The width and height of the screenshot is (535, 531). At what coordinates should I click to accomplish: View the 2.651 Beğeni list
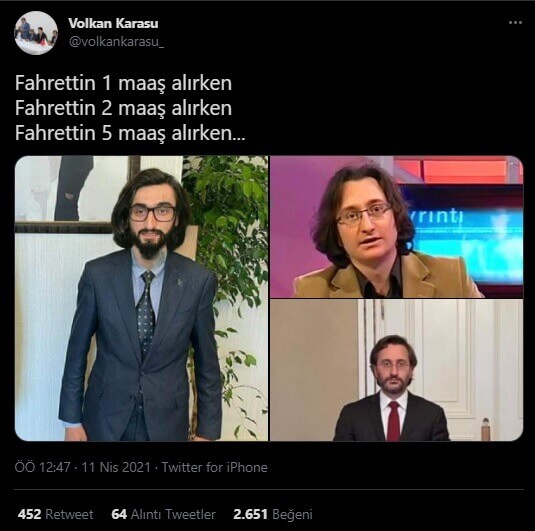[x=273, y=514]
